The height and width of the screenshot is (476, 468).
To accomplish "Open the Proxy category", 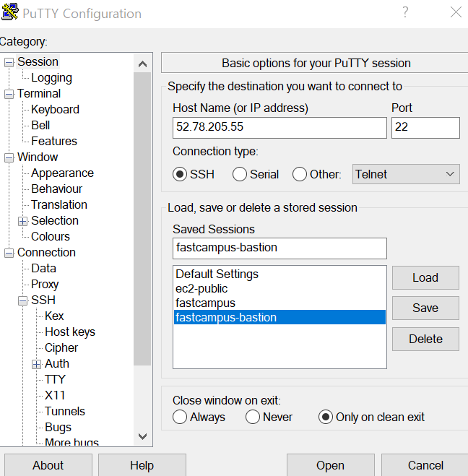I will (45, 284).
